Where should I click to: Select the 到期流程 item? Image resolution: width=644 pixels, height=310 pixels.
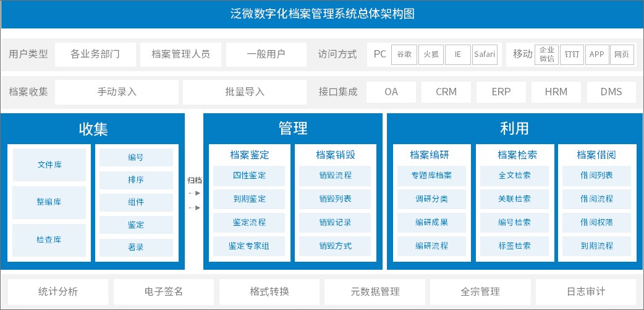[x=597, y=246]
